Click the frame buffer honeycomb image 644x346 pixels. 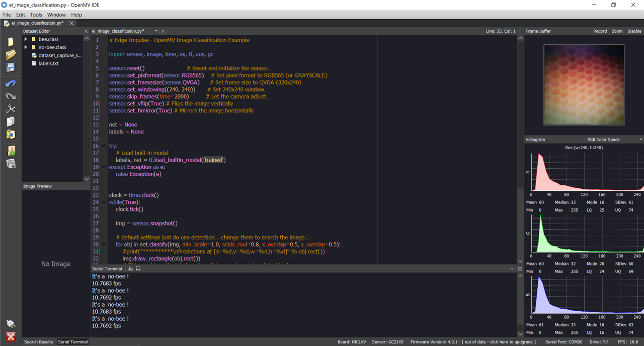(584, 85)
